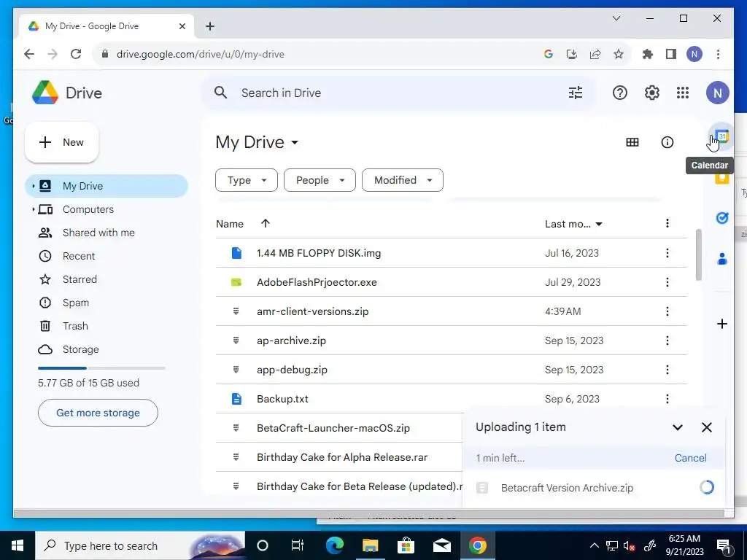Open the Drive search options icon
This screenshot has height=560, width=747.
(x=576, y=93)
